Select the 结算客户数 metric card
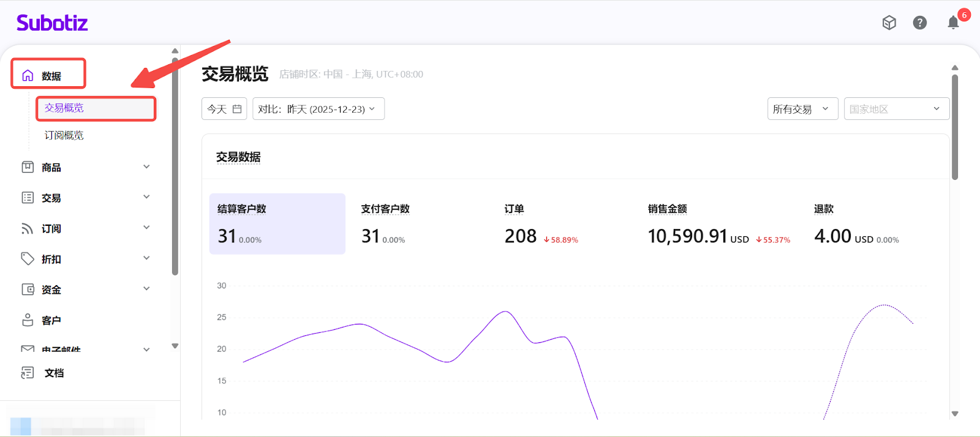980x437 pixels. [x=277, y=224]
